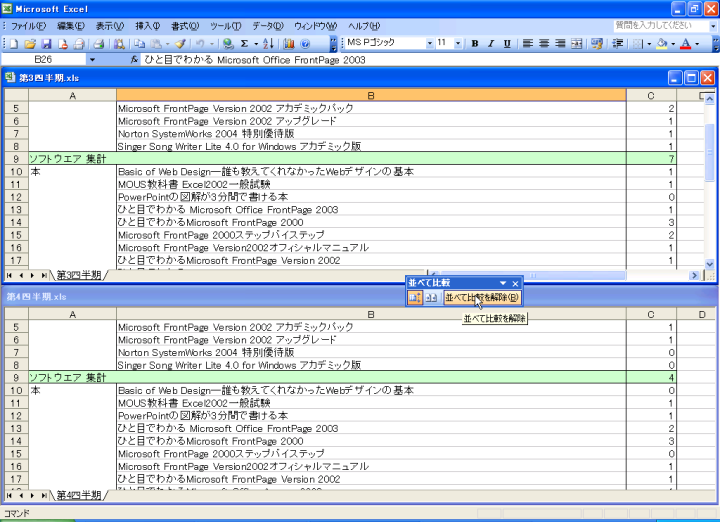Open the データ menu
The width and height of the screenshot is (720, 522).
(x=268, y=26)
